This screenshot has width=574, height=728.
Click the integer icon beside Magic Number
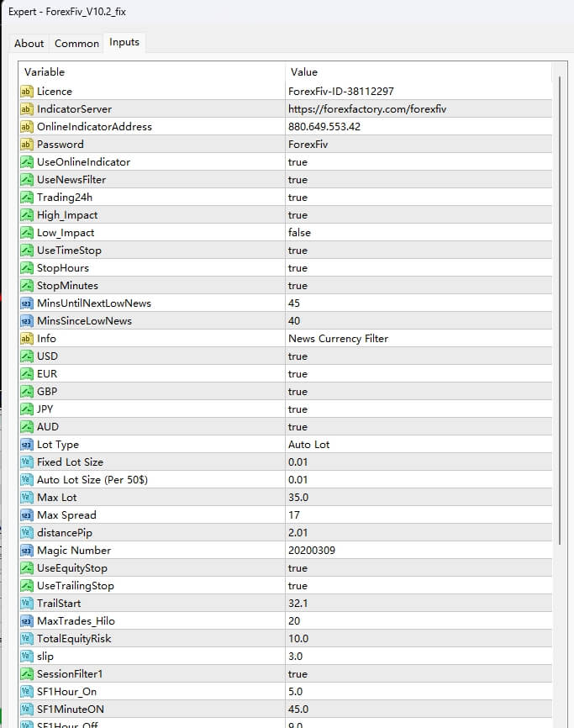pyautogui.click(x=29, y=550)
